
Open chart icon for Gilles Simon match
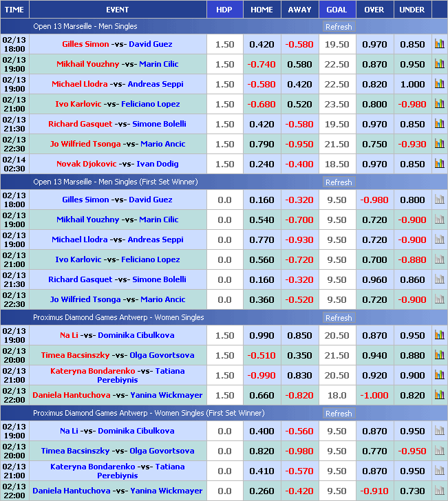439,44
